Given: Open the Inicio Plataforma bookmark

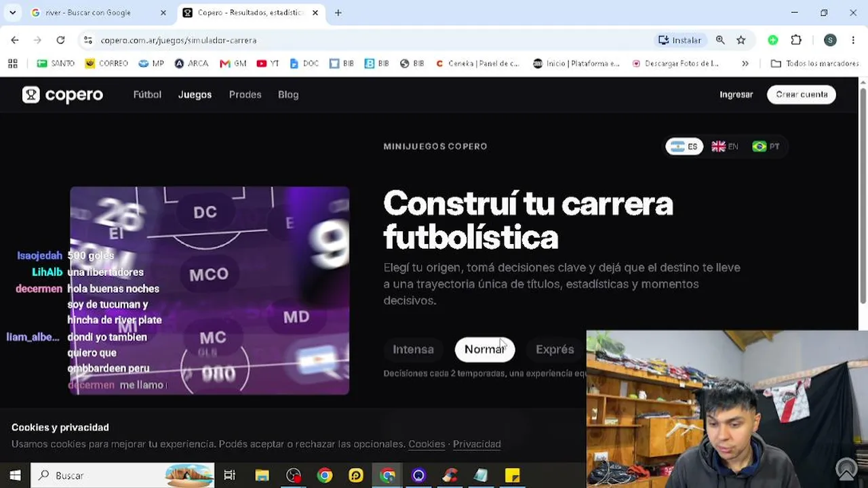Looking at the screenshot, I should (576, 63).
